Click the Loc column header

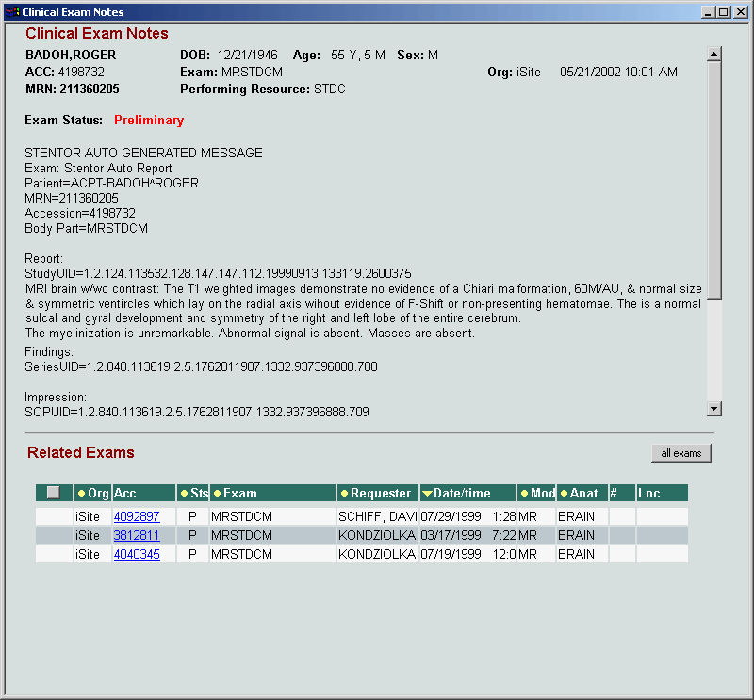coord(649,493)
